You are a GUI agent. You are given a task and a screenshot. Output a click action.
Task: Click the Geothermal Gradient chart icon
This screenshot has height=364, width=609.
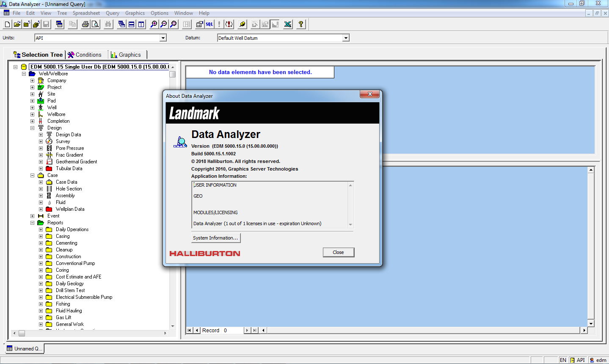(x=49, y=162)
